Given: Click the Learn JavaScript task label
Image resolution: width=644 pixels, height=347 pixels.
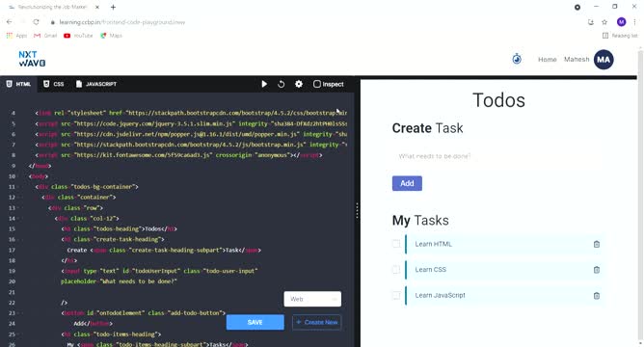Looking at the screenshot, I should coord(440,295).
